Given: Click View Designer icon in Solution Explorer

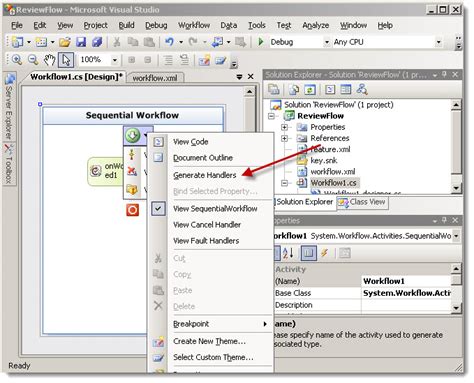Looking at the screenshot, I should 346,89.
